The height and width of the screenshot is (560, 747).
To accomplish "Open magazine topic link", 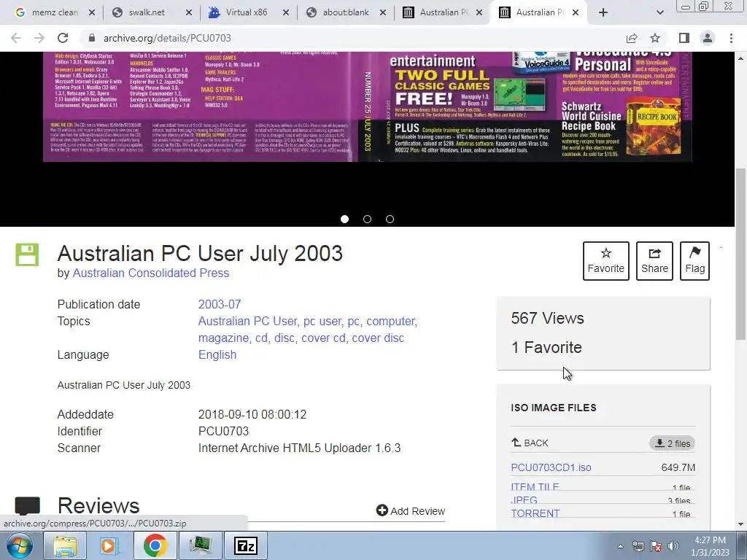I will pyautogui.click(x=223, y=338).
